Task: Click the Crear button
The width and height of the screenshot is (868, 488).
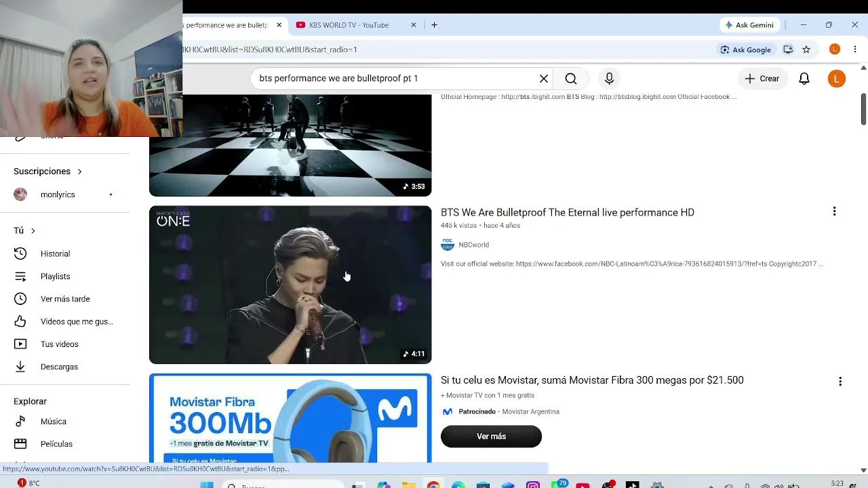Action: (762, 79)
